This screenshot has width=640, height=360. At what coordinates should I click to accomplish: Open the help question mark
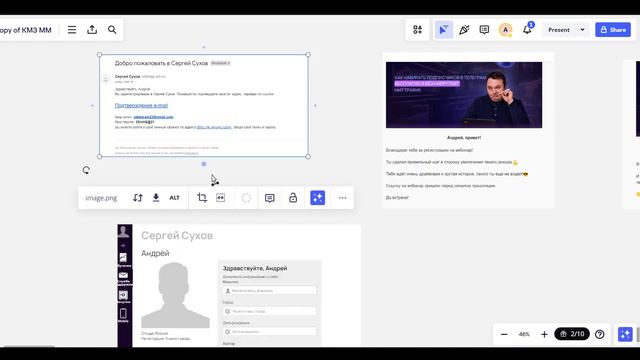point(600,334)
